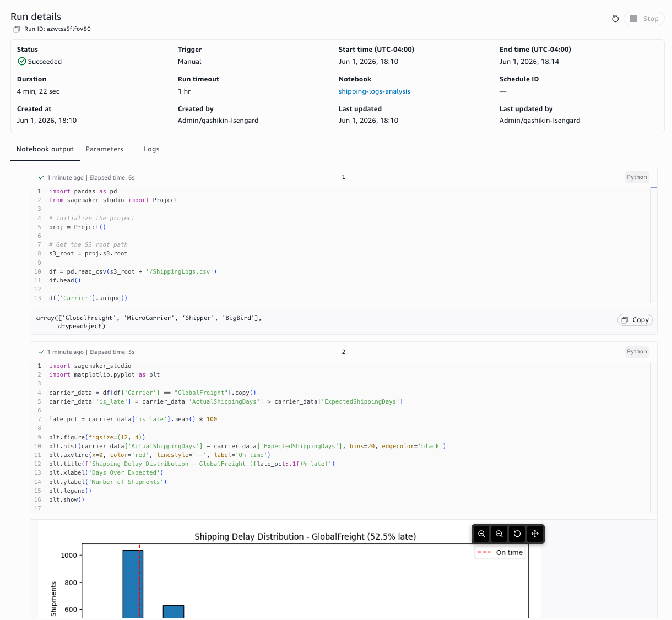The width and height of the screenshot is (672, 620).
Task: Click the 'On time' legend entry
Action: pyautogui.click(x=500, y=553)
